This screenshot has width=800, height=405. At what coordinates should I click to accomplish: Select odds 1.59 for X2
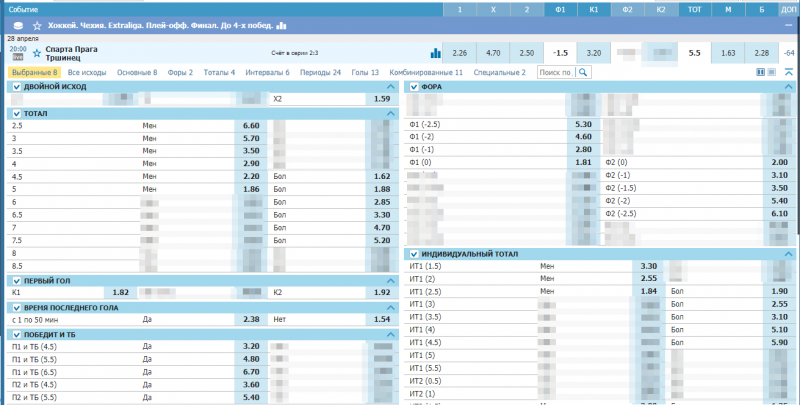click(x=381, y=100)
